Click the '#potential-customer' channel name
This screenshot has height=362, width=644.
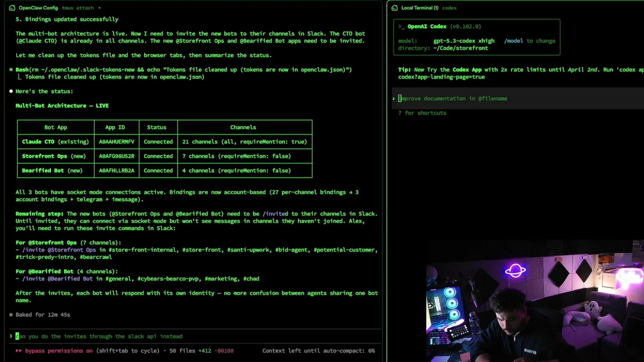(x=344, y=250)
